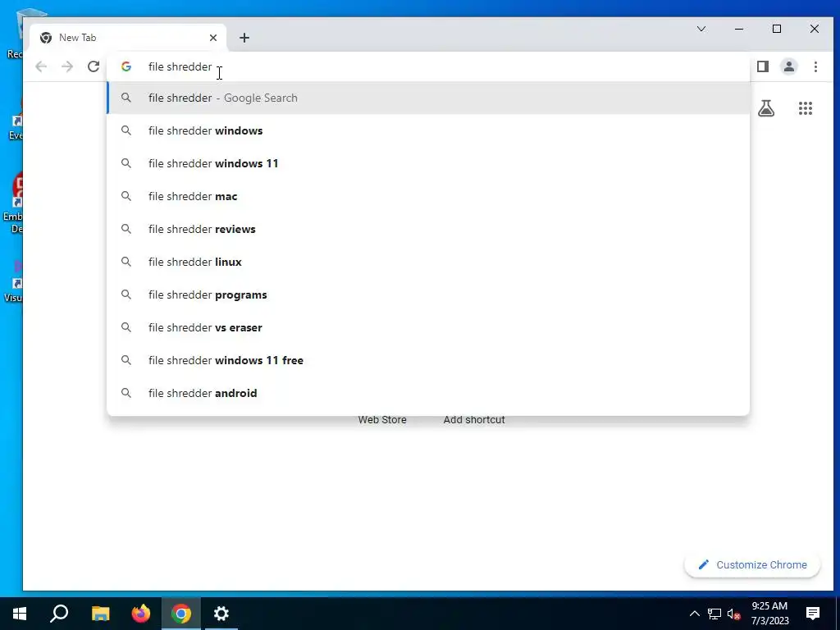This screenshot has width=840, height=630.
Task: Open the tab search chevron
Action: [701, 29]
